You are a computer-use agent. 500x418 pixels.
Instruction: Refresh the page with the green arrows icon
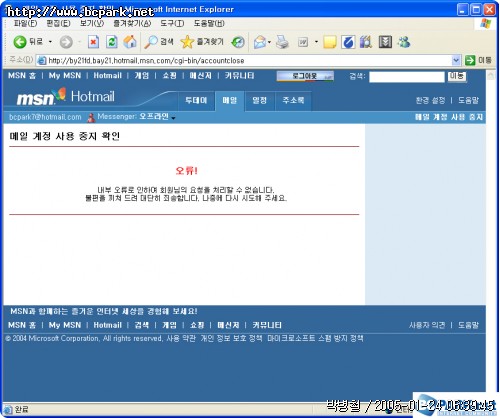112,42
